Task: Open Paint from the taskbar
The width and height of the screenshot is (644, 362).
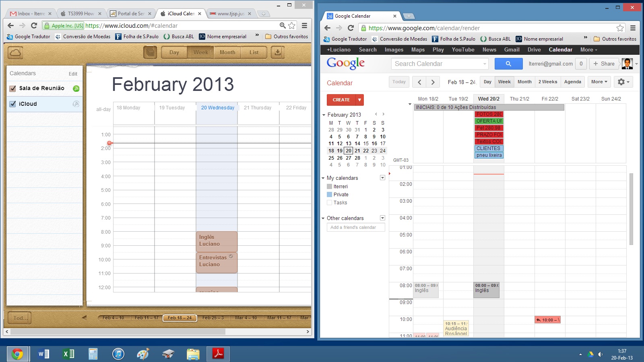Action: 143,354
